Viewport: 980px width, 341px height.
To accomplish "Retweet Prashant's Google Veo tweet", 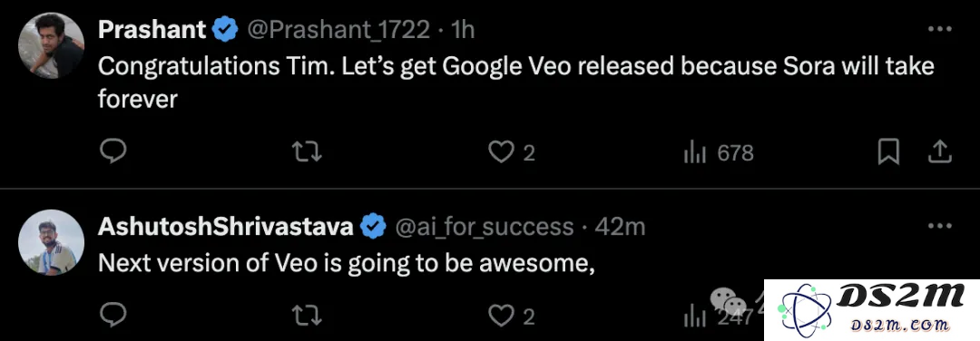I will tap(308, 151).
